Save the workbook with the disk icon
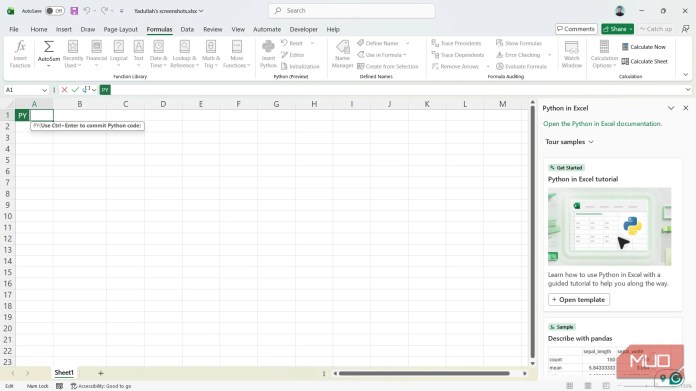Image resolution: width=696 pixels, height=391 pixels. click(x=74, y=11)
